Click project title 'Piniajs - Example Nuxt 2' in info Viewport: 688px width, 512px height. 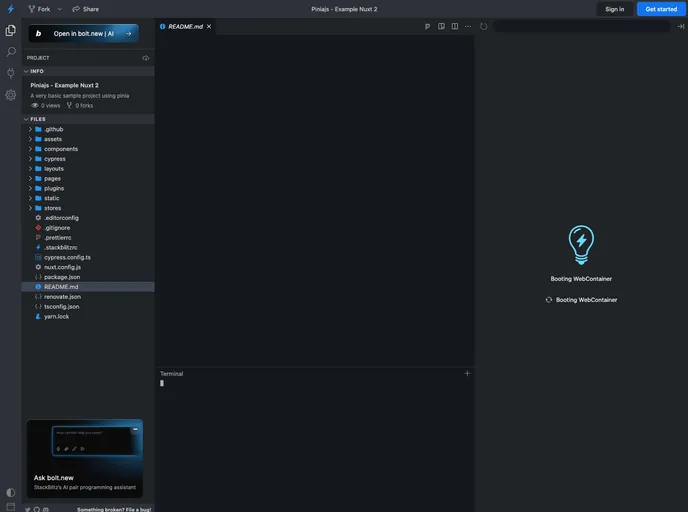tap(64, 85)
